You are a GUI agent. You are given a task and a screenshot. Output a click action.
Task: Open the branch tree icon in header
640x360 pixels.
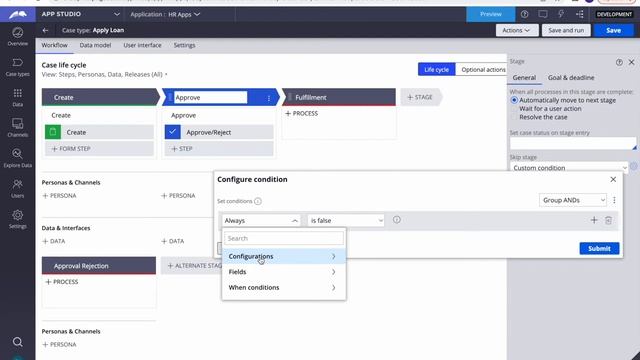click(x=580, y=14)
